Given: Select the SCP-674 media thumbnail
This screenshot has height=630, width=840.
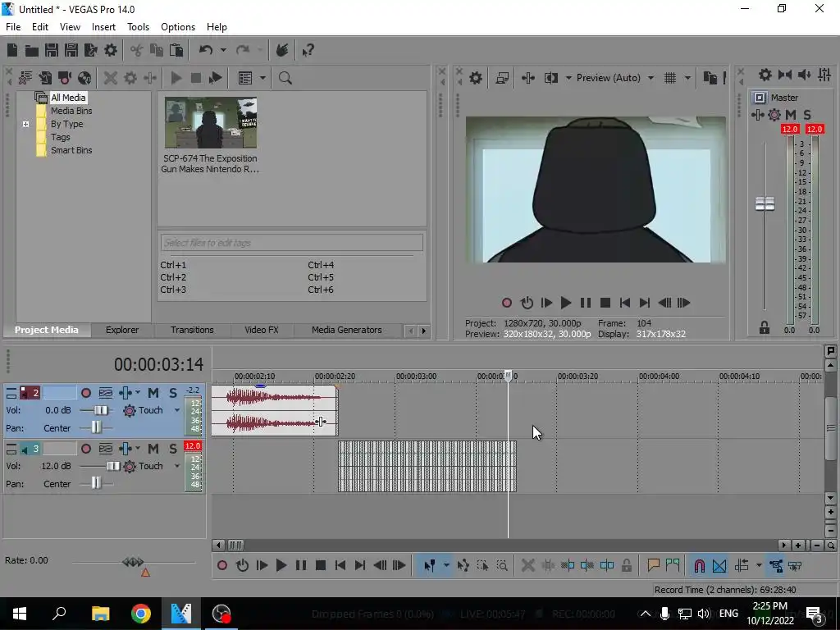Looking at the screenshot, I should [x=211, y=123].
